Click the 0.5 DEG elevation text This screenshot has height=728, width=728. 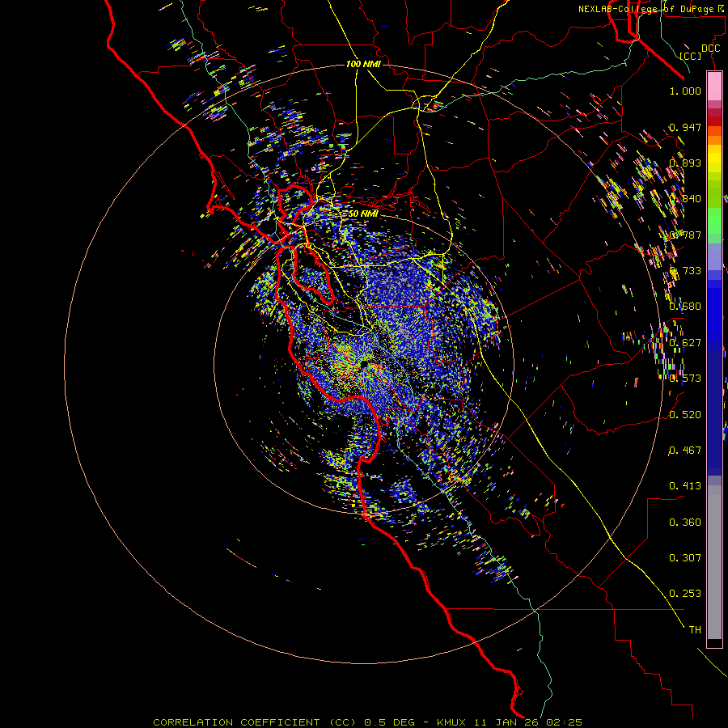pos(392,722)
